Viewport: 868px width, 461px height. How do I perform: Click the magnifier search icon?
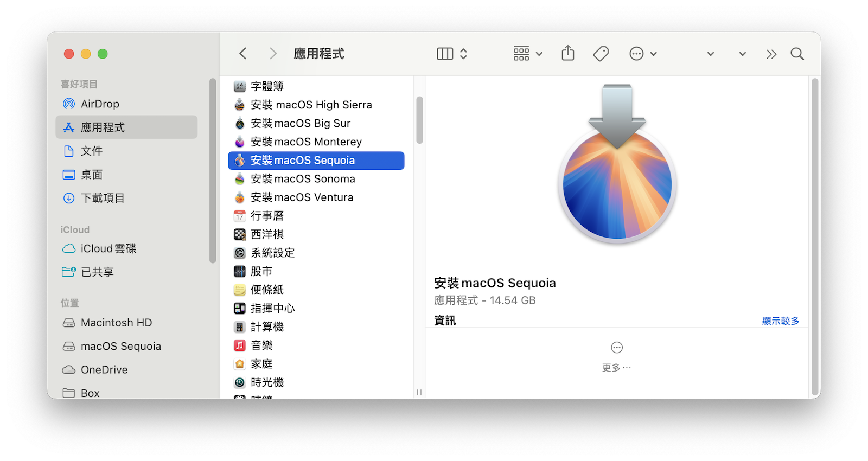(x=797, y=54)
